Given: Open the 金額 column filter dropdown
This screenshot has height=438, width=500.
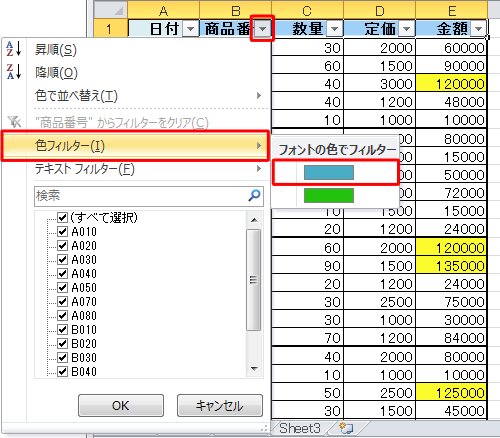Looking at the screenshot, I should (479, 29).
